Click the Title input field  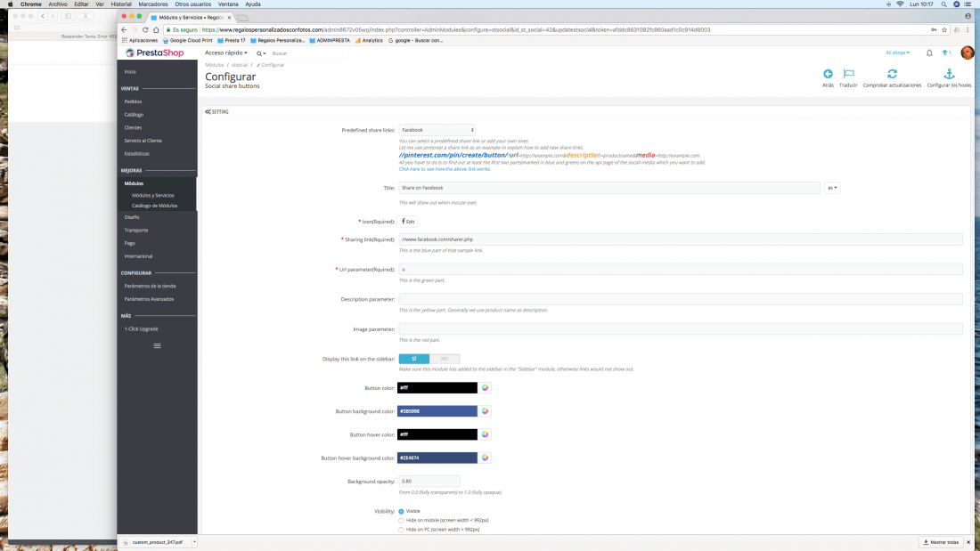click(609, 188)
